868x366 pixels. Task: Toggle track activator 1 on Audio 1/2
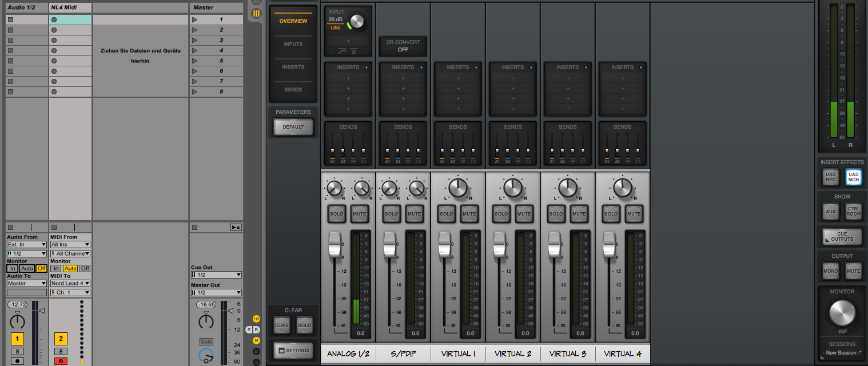17,339
